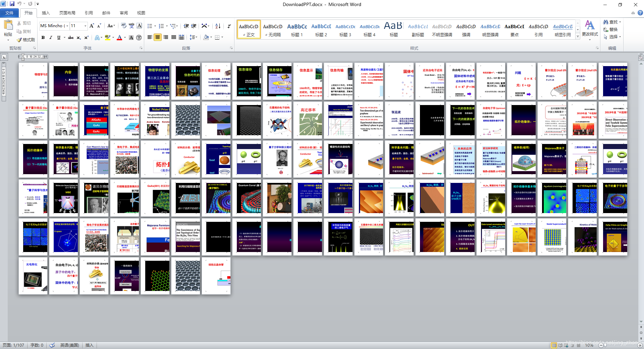Click the spell check icon in status bar
The width and height of the screenshot is (644, 349).
click(x=52, y=345)
